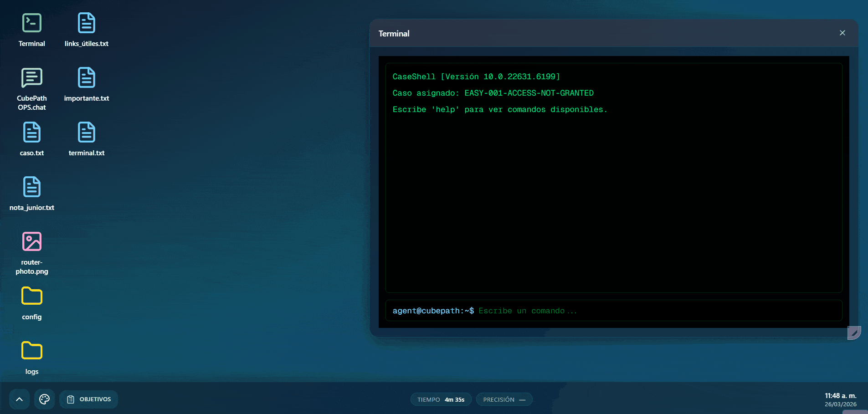The width and height of the screenshot is (868, 414).
Task: Click the Terminal window title bar
Action: click(x=592, y=33)
